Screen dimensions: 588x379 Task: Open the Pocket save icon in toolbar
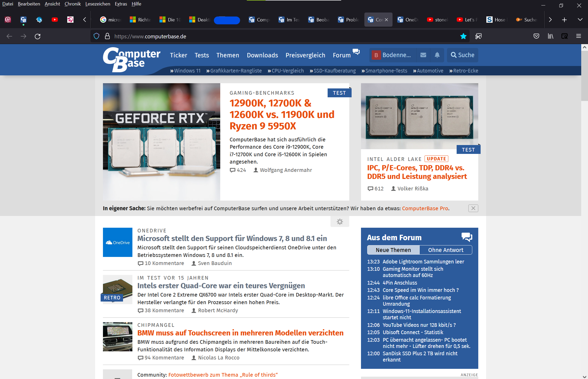pos(536,36)
